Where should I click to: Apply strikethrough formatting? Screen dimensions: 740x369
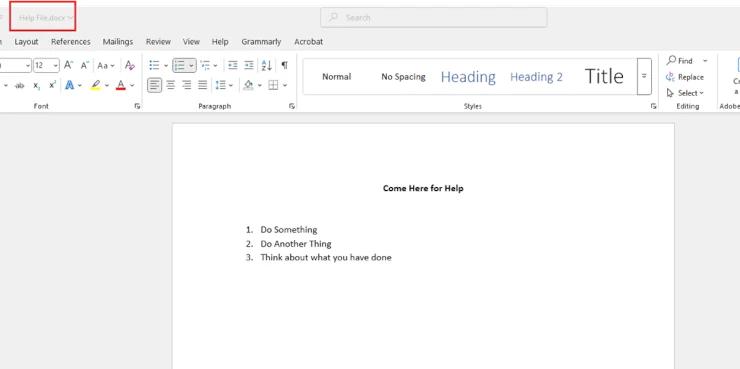click(19, 85)
